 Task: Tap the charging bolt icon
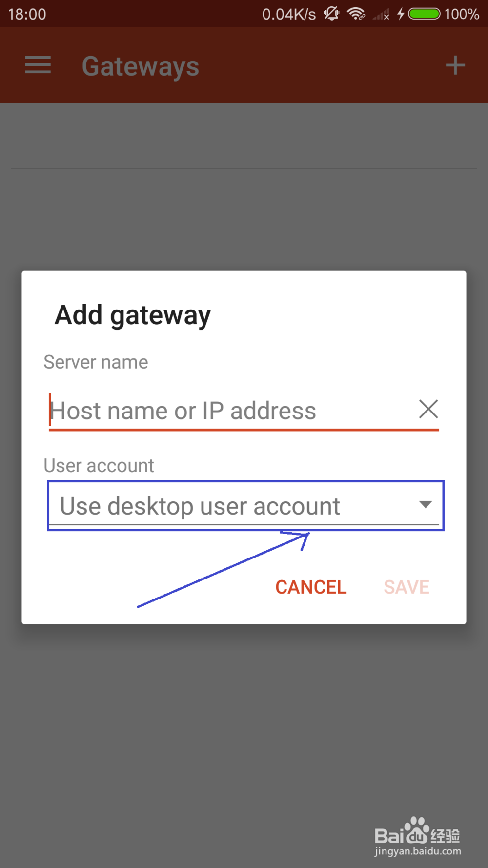pos(401,14)
